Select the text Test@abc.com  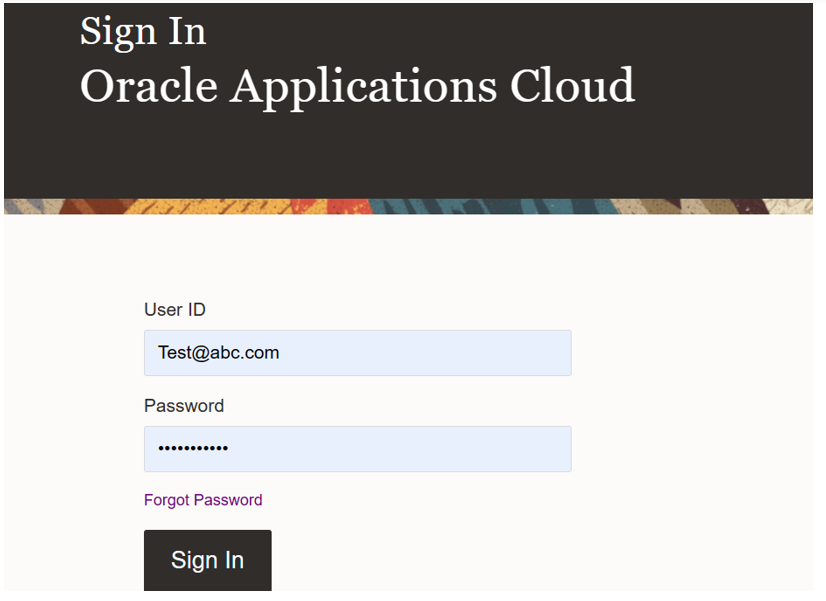pyautogui.click(x=219, y=352)
